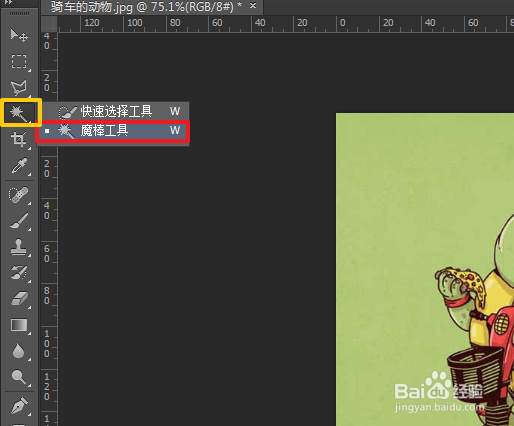The width and height of the screenshot is (514, 426).
Task: Select the Dodge tool
Action: [x=19, y=377]
